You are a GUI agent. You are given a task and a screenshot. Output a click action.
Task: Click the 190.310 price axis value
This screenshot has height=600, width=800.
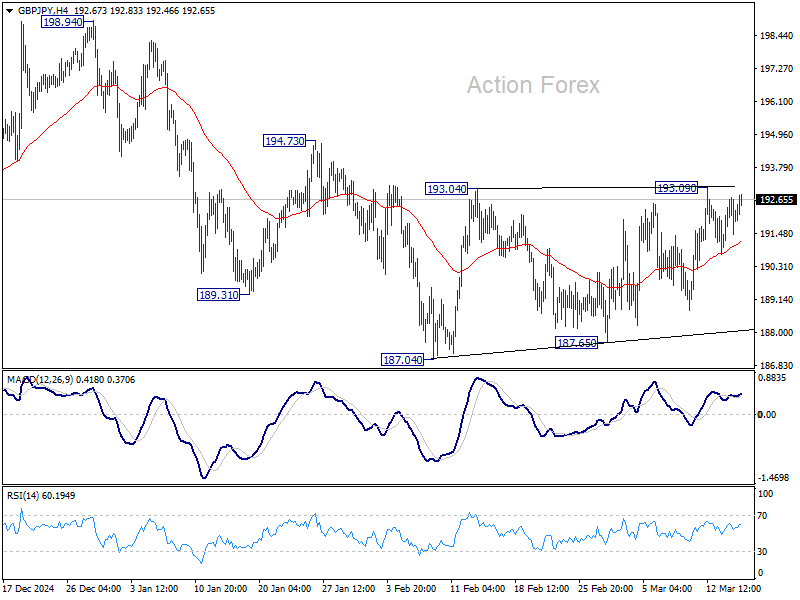point(777,266)
